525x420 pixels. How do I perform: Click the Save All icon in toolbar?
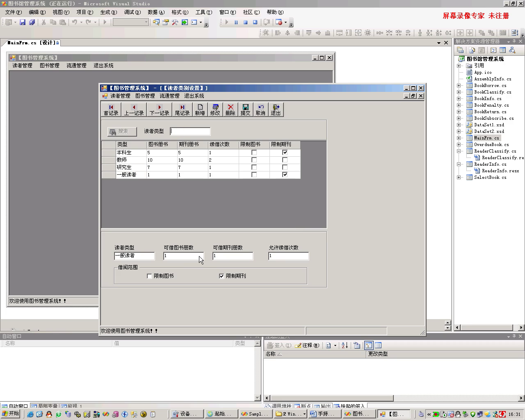[32, 22]
